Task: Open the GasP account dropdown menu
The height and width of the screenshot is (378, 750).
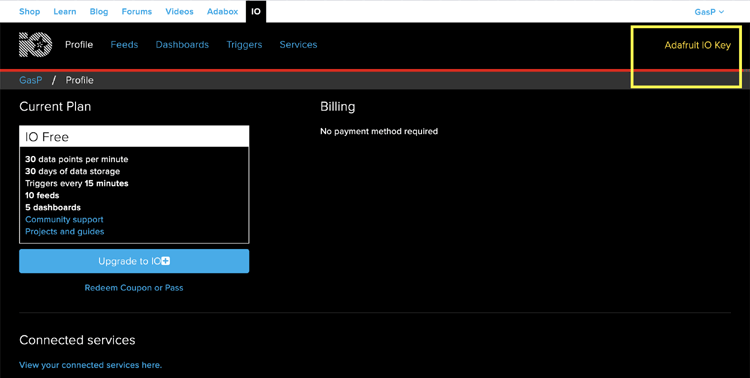Action: tap(709, 11)
